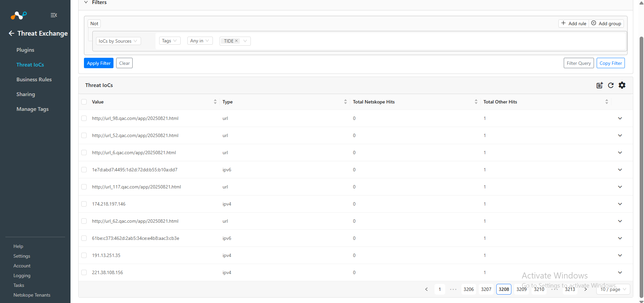Open the Threat IoCs menu item
This screenshot has height=303, width=644.
[x=30, y=64]
